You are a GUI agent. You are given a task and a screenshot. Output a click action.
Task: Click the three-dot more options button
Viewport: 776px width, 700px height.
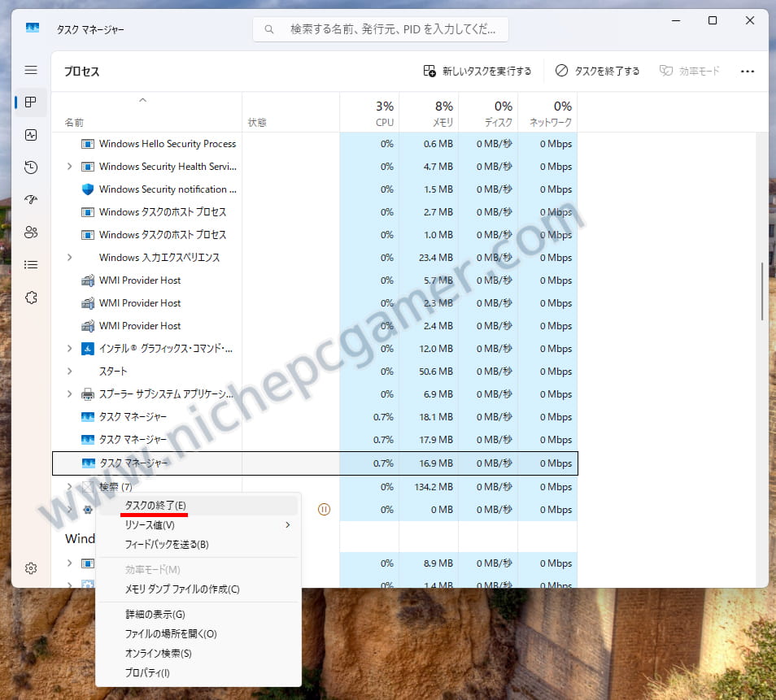click(748, 72)
